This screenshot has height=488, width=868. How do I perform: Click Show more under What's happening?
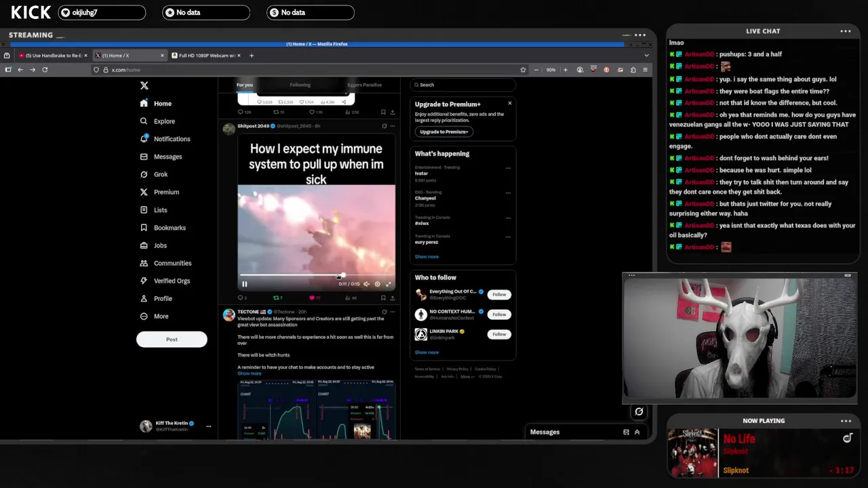427,257
